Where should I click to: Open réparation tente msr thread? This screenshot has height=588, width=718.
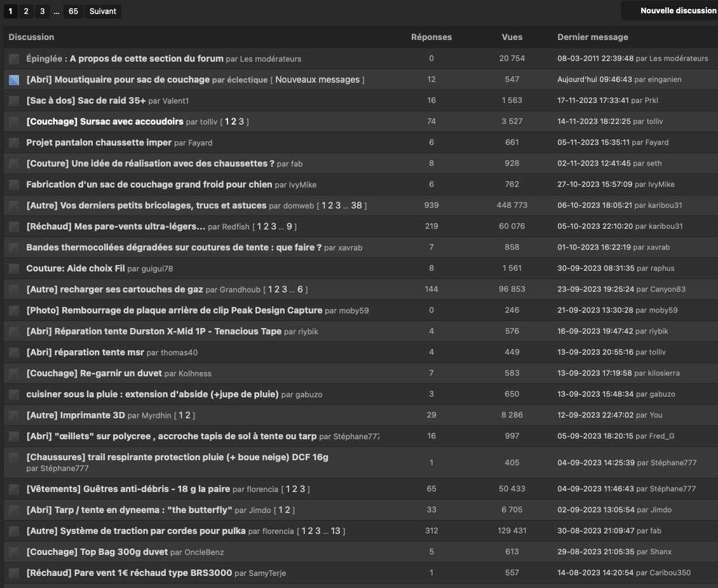85,353
